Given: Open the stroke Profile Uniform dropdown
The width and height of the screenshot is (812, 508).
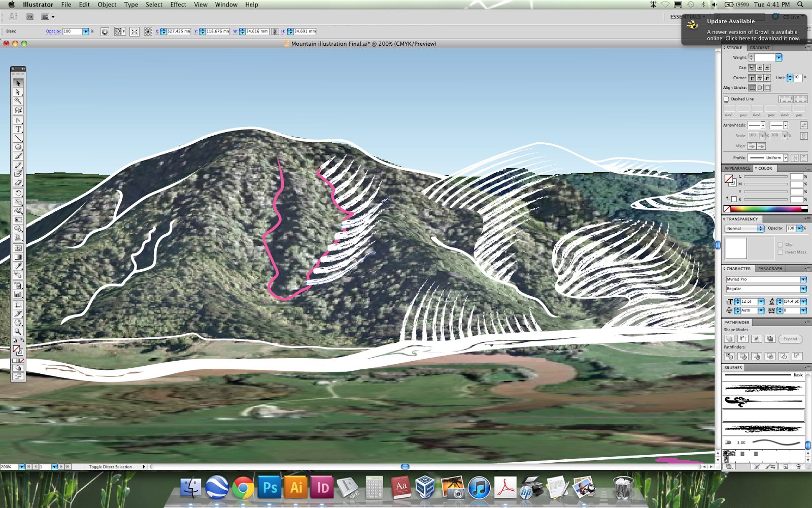Looking at the screenshot, I should coord(786,158).
